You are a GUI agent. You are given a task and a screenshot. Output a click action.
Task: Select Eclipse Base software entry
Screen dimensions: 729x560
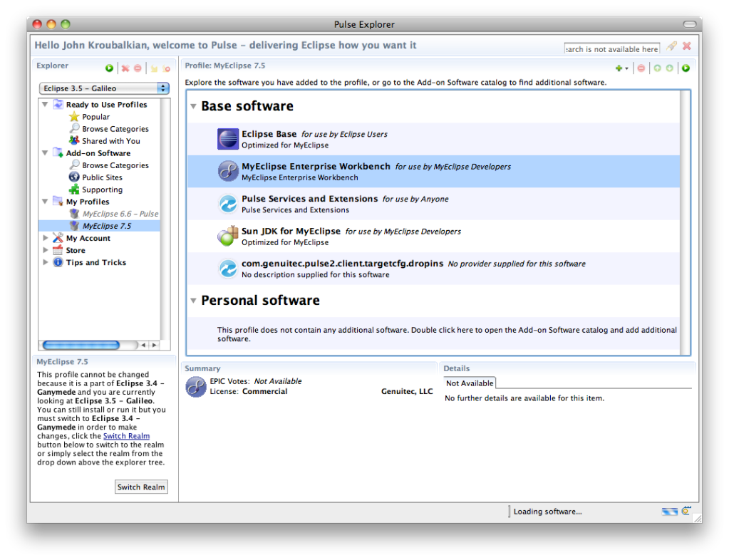[433, 139]
